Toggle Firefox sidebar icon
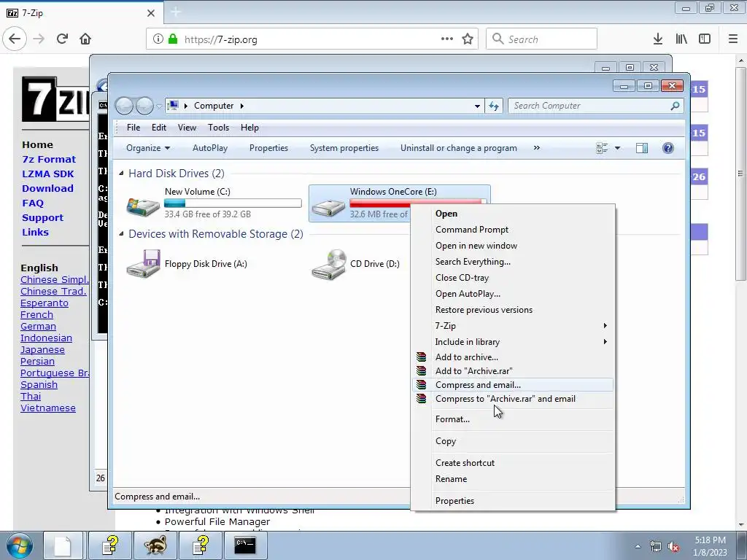Image resolution: width=747 pixels, height=560 pixels. coord(705,39)
